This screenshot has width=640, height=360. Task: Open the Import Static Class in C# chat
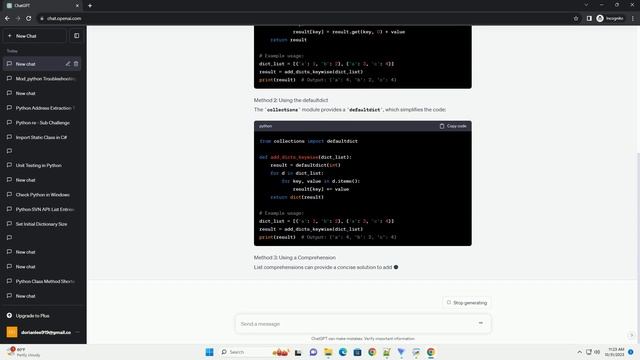pyautogui.click(x=42, y=137)
